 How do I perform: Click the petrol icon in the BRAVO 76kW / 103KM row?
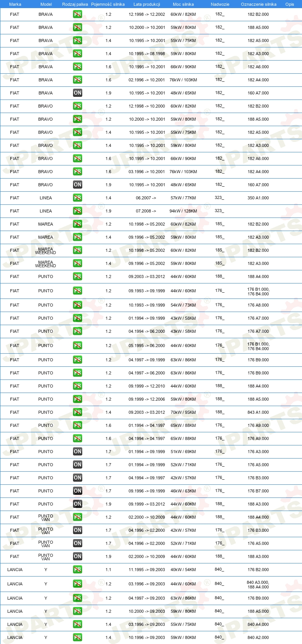click(78, 172)
